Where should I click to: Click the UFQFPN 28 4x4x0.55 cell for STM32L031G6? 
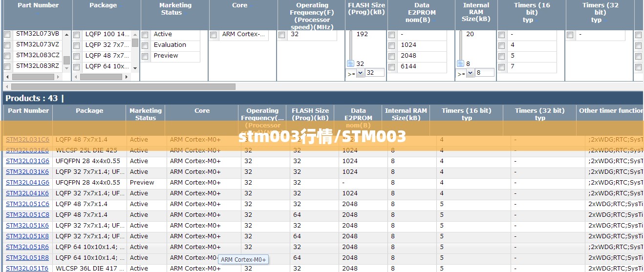point(88,161)
